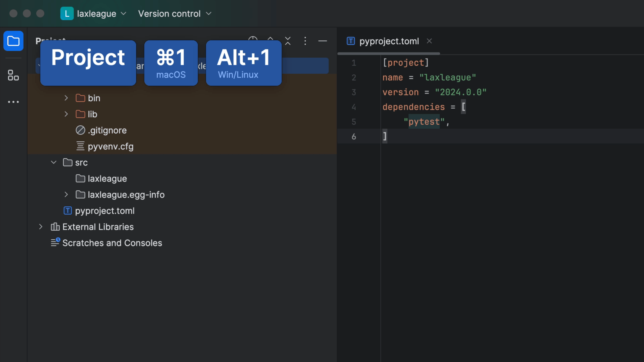644x362 pixels.
Task: Click Scratches and Consoles item
Action: (112, 243)
